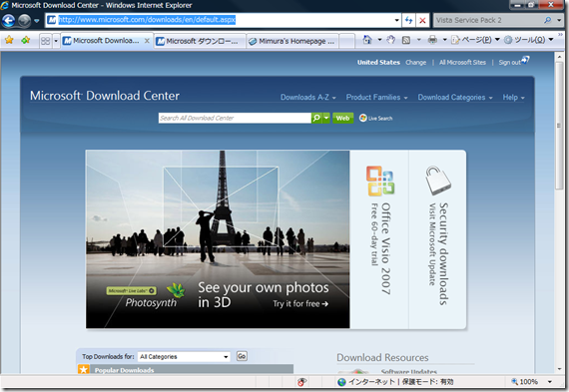Click the Refresh page icon
This screenshot has width=569, height=392.
coord(409,20)
